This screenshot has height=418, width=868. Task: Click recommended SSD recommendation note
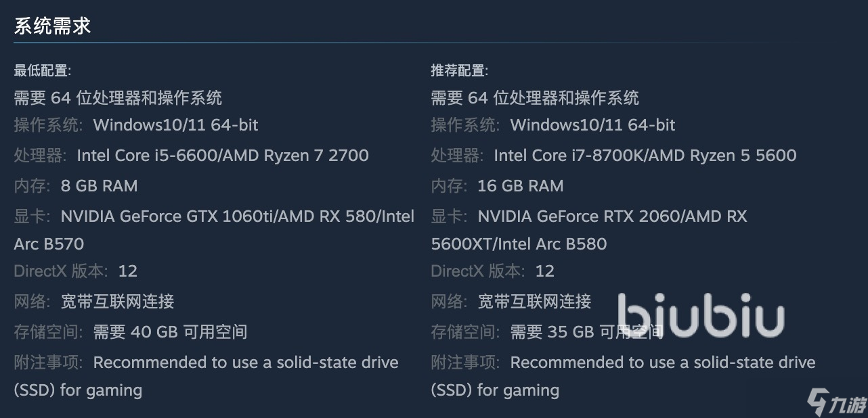(x=624, y=376)
